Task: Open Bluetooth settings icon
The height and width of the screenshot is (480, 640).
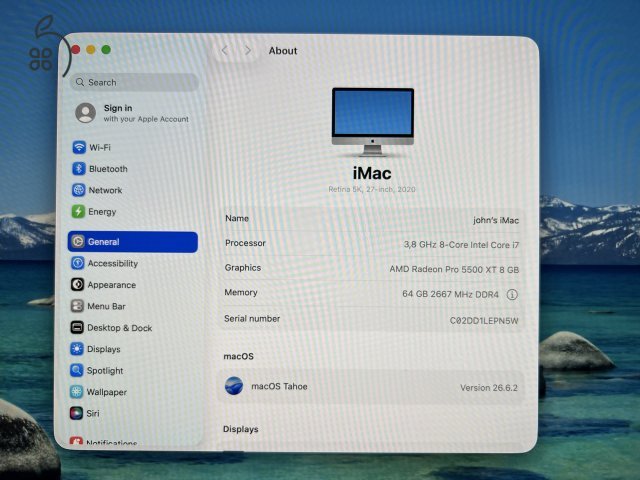Action: point(79,169)
